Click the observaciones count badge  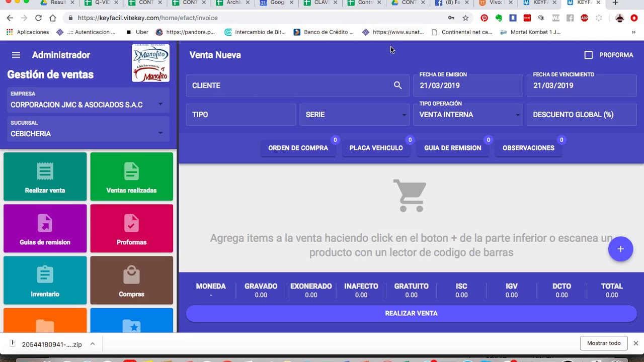(561, 140)
